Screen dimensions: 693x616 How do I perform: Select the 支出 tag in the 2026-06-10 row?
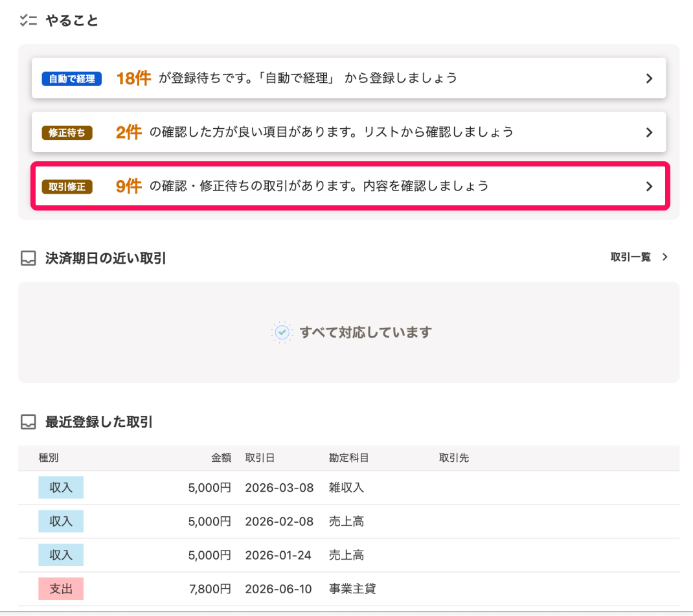pos(61,589)
